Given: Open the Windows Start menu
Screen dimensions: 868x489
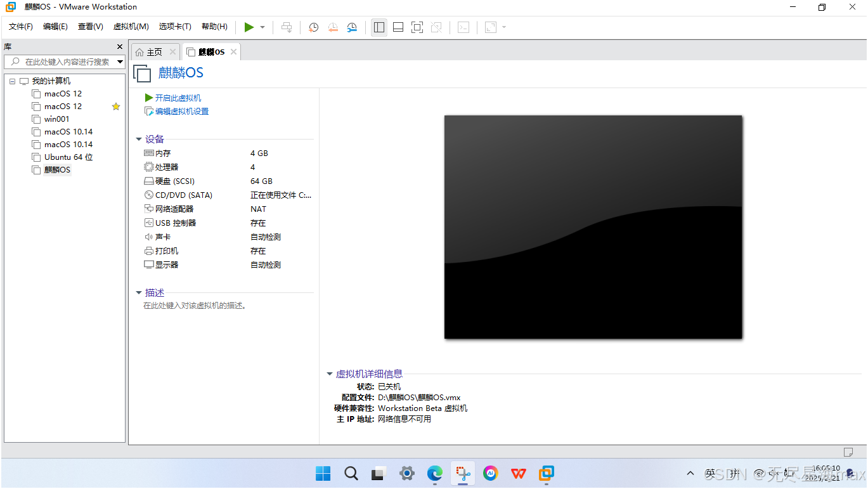Looking at the screenshot, I should [323, 473].
